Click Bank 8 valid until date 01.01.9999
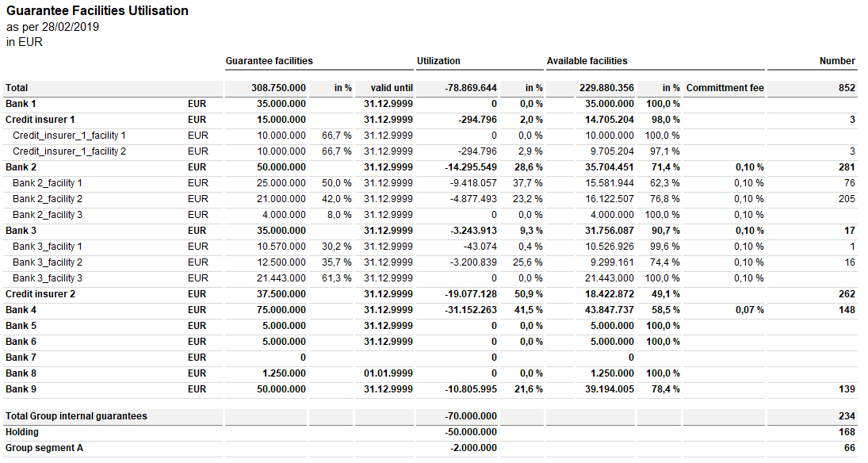 tap(388, 374)
